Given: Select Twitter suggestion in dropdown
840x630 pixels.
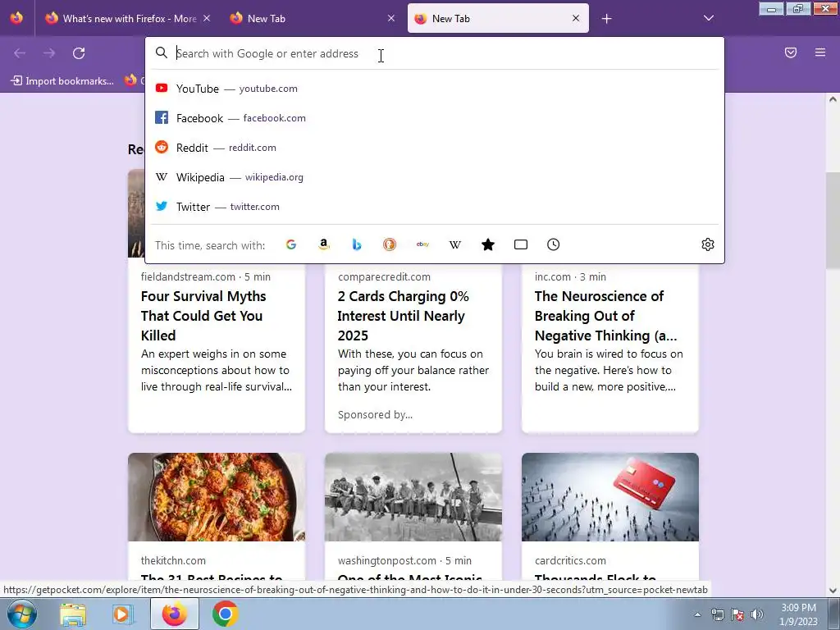Looking at the screenshot, I should (435, 206).
